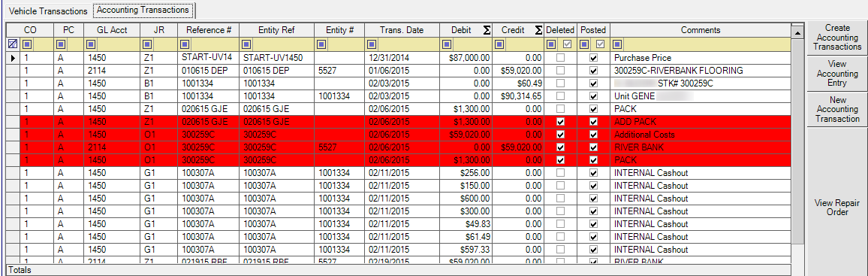
Task: Click the Comments filter input field
Action: (707, 44)
